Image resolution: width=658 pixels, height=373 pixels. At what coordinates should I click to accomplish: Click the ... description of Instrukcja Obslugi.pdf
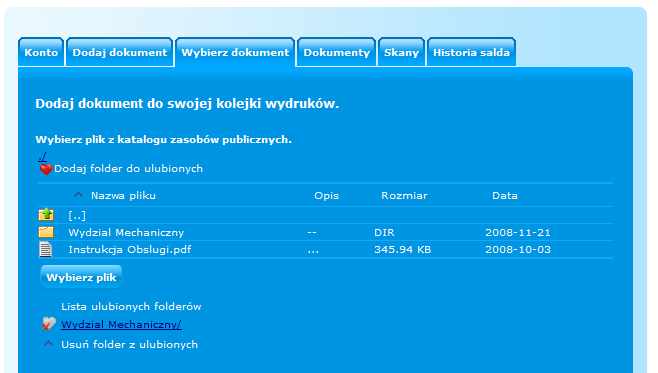pyautogui.click(x=313, y=251)
